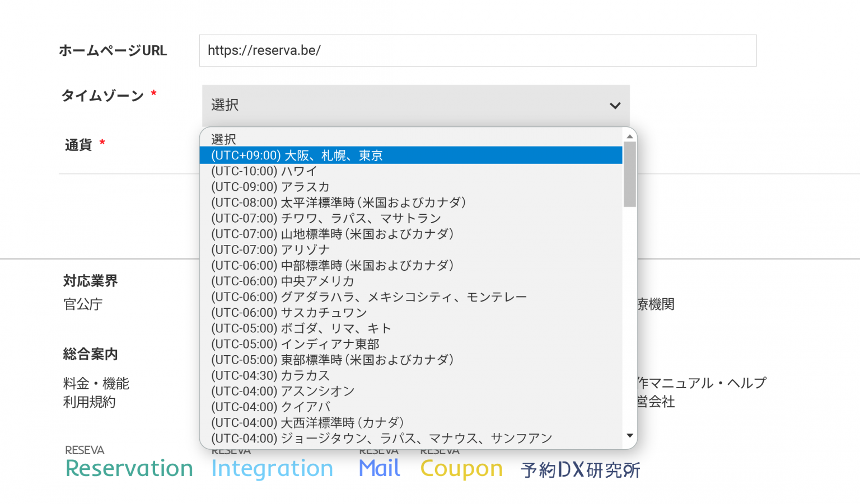Select (UTC-07:00) アリゾナ timezone option

(270, 250)
